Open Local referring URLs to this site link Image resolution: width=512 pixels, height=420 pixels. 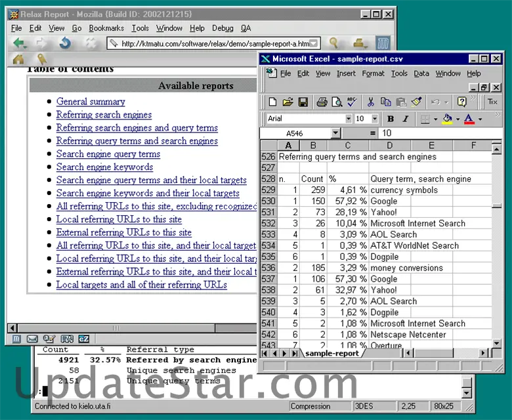coord(119,219)
